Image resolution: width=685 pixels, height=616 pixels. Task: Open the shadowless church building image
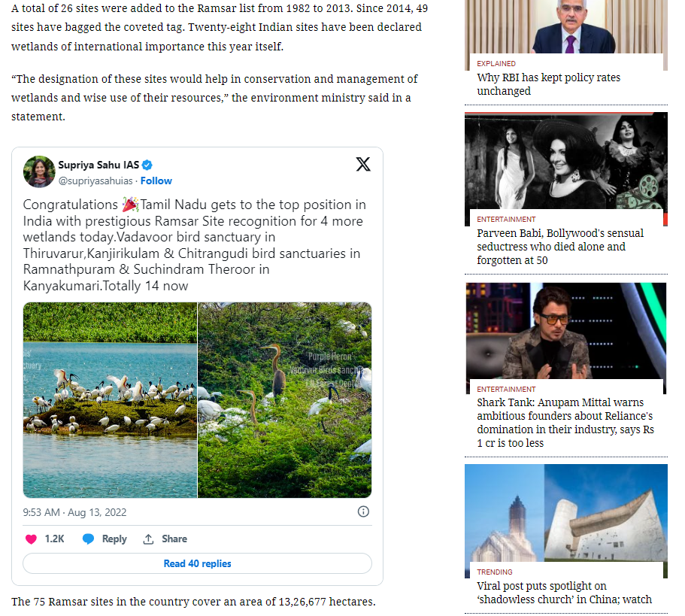pos(566,513)
